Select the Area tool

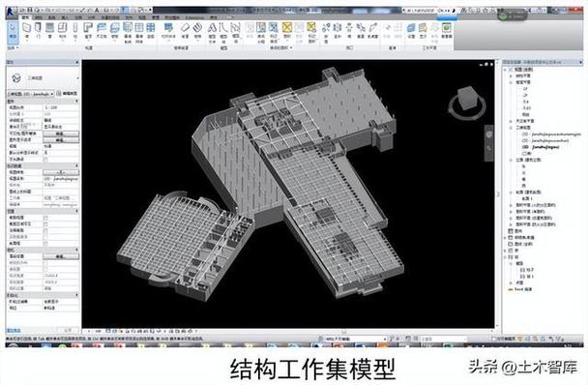click(x=287, y=30)
